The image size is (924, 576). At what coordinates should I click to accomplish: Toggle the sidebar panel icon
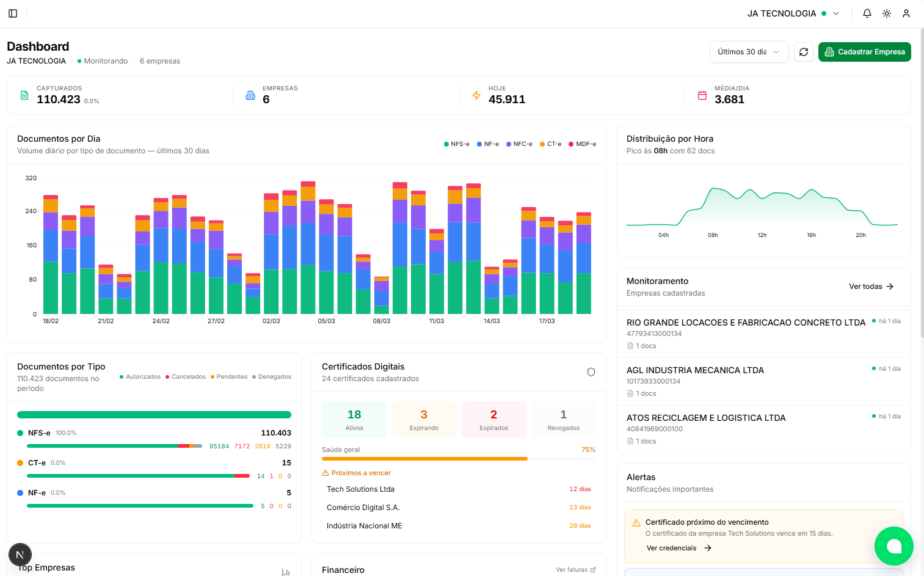[x=13, y=13]
